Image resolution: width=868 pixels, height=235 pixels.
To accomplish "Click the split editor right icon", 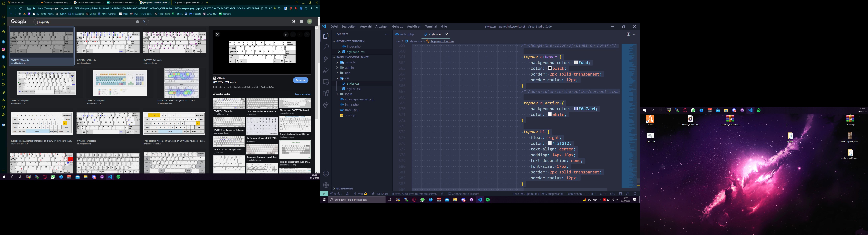I will [628, 34].
